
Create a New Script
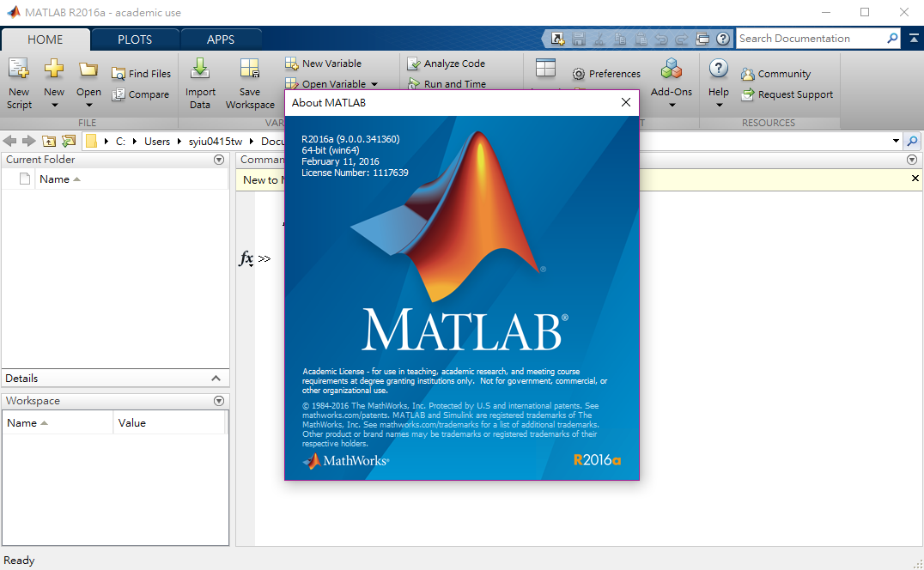pos(19,83)
